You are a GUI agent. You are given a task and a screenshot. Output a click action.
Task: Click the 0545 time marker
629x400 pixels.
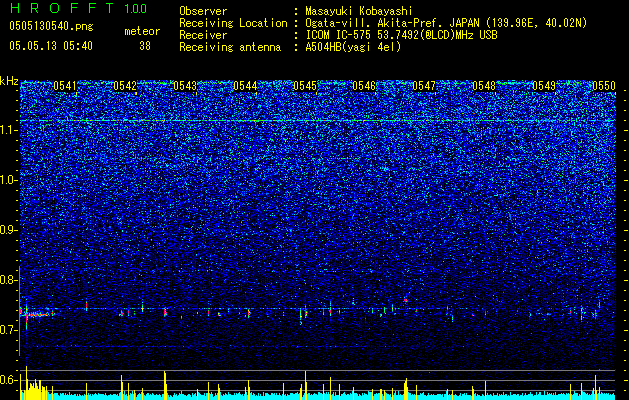pos(305,86)
